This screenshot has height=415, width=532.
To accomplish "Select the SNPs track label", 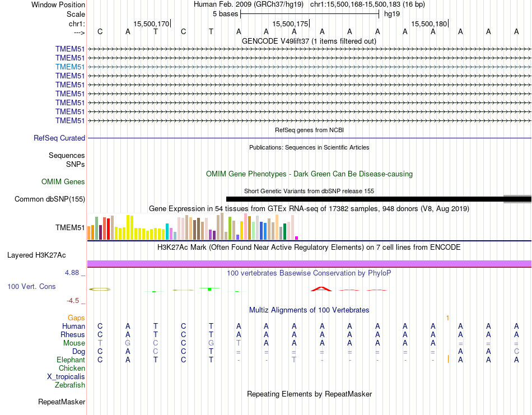I will point(76,164).
